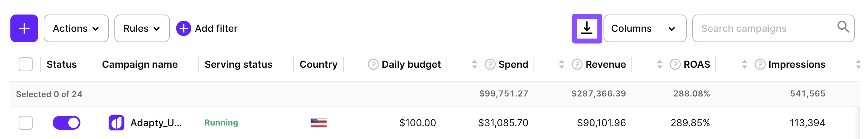The image size is (868, 139).
Task: Click the download export icon
Action: (x=587, y=28)
